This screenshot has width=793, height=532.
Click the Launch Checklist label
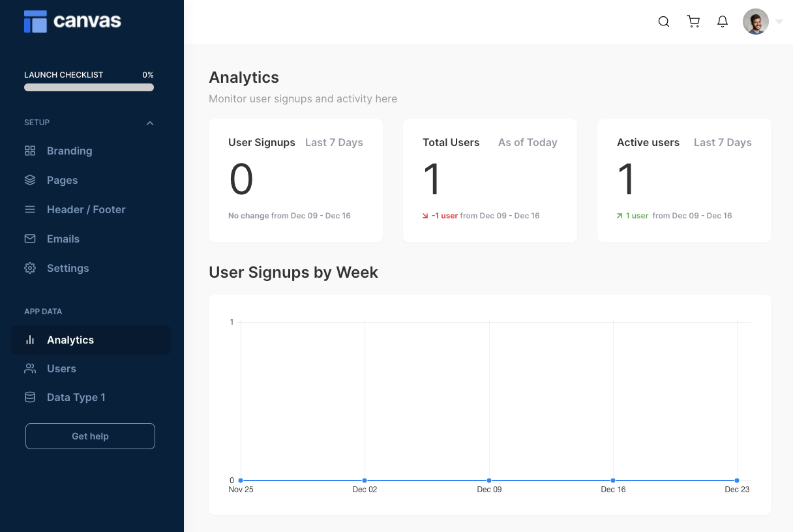click(x=64, y=75)
